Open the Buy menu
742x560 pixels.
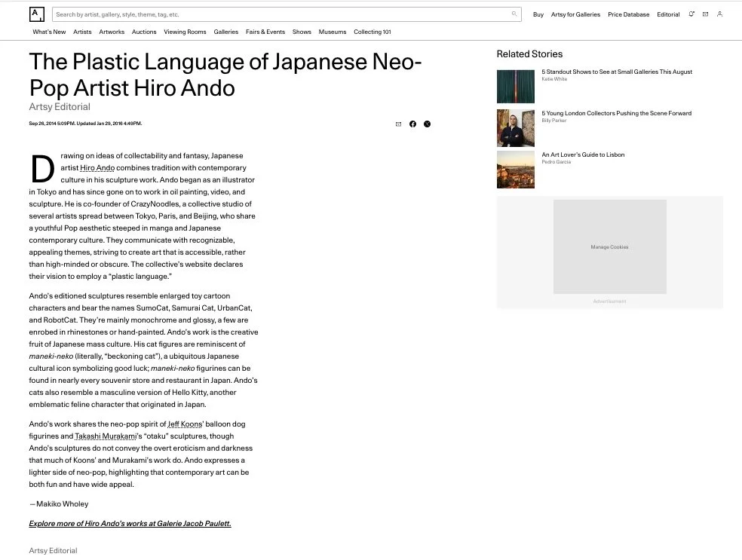click(x=538, y=14)
